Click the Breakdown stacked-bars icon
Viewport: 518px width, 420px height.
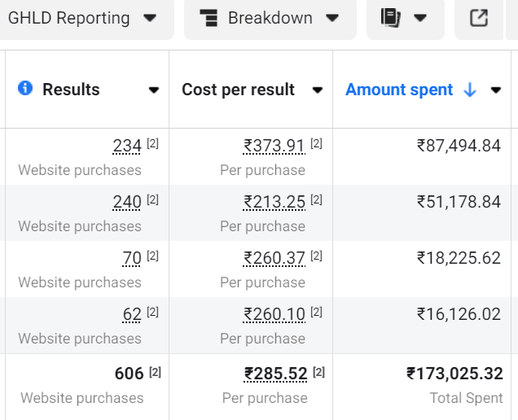(209, 18)
